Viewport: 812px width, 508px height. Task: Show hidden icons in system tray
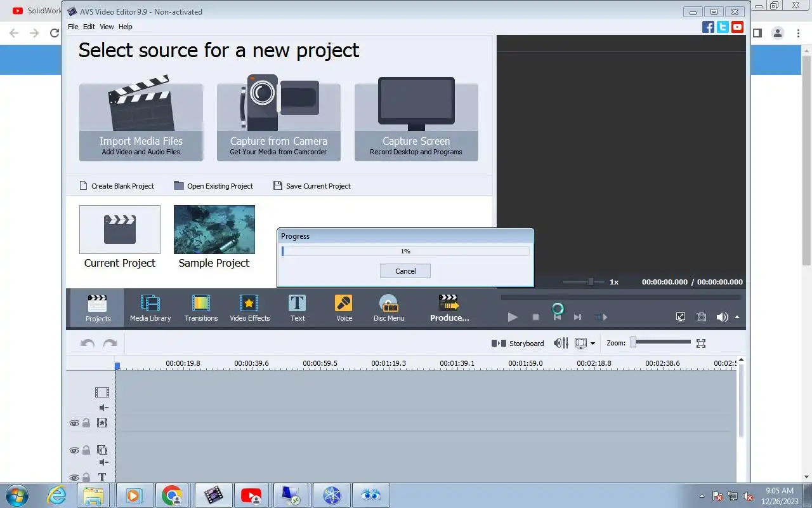coord(701,496)
